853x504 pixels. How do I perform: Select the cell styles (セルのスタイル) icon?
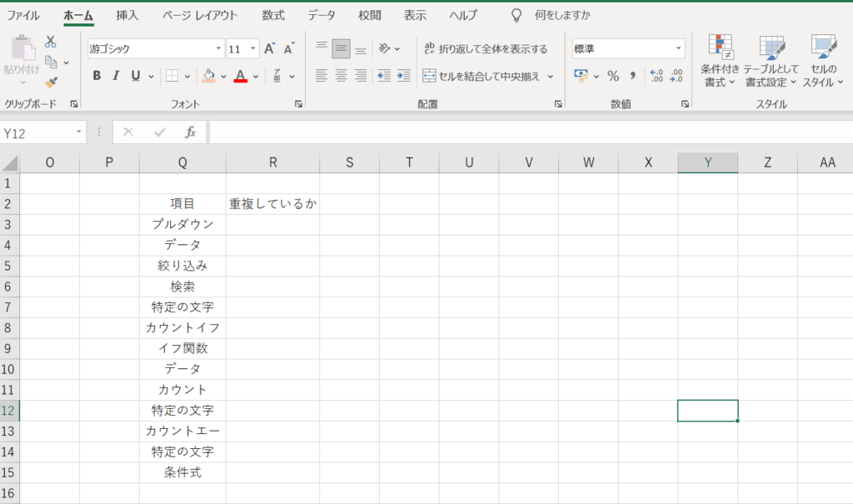click(x=824, y=62)
